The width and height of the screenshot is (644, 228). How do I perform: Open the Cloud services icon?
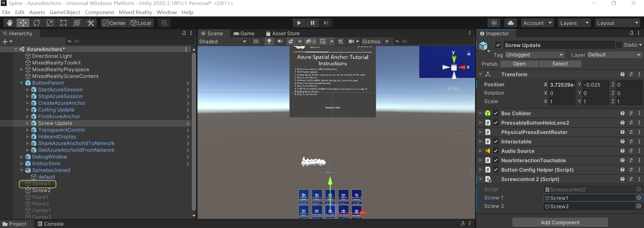[510, 23]
